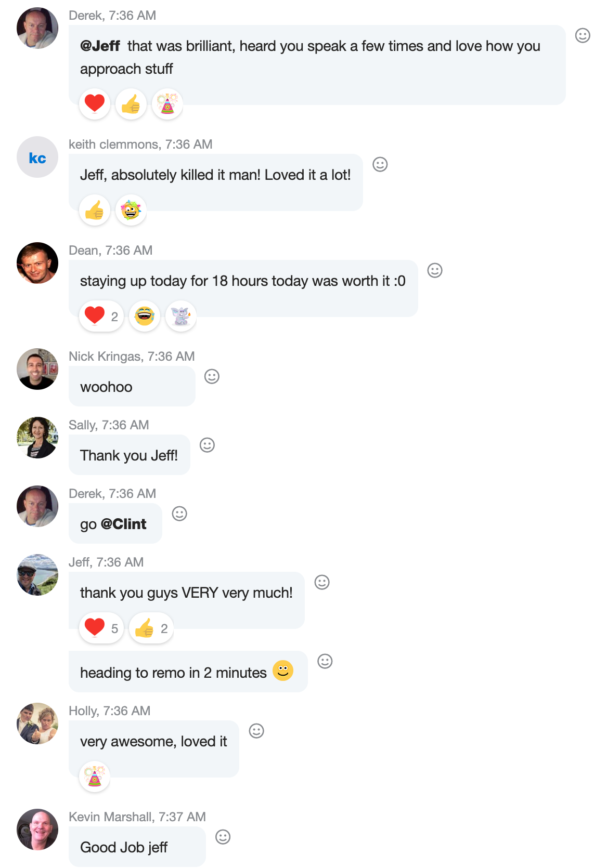Open reaction smiley beside Holly's awesome message
This screenshot has width=594, height=868.
pyautogui.click(x=256, y=731)
